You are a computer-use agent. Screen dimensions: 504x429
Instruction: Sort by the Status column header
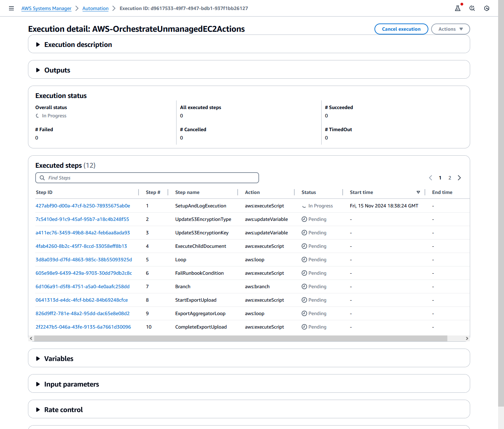coord(309,192)
